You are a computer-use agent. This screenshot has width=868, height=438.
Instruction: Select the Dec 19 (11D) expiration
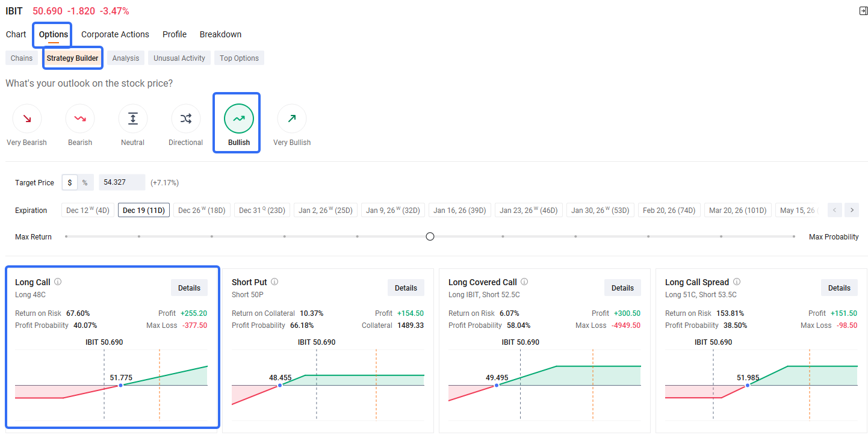coord(144,210)
